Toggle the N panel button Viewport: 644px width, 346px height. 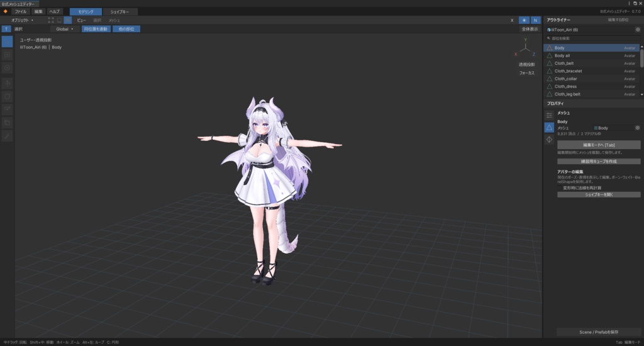click(535, 20)
